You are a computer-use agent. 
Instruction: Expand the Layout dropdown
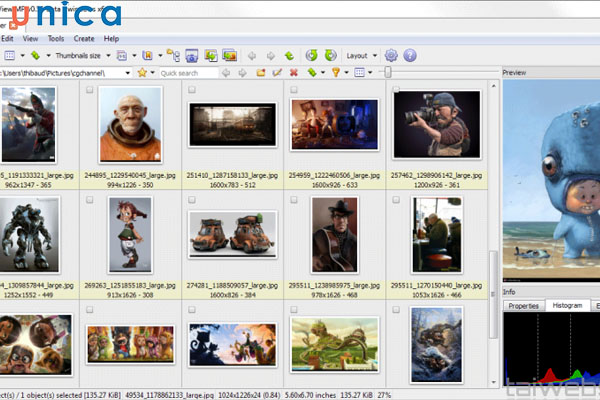pyautogui.click(x=375, y=56)
